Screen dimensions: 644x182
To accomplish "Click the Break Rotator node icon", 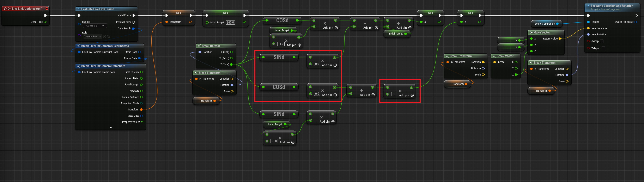I will (199, 46).
